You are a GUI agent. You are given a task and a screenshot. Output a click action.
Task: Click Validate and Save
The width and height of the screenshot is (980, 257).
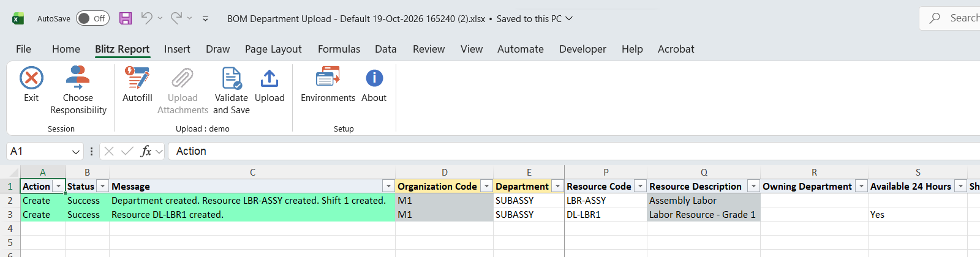click(x=232, y=91)
